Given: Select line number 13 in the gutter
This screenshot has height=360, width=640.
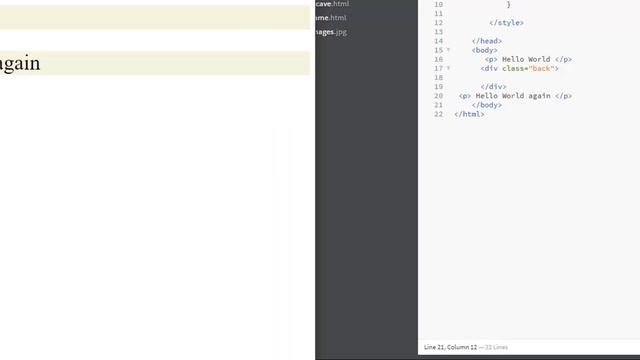Looking at the screenshot, I should (438, 32).
